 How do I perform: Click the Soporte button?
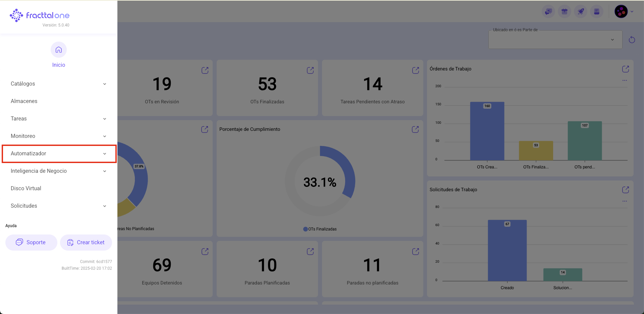point(31,243)
